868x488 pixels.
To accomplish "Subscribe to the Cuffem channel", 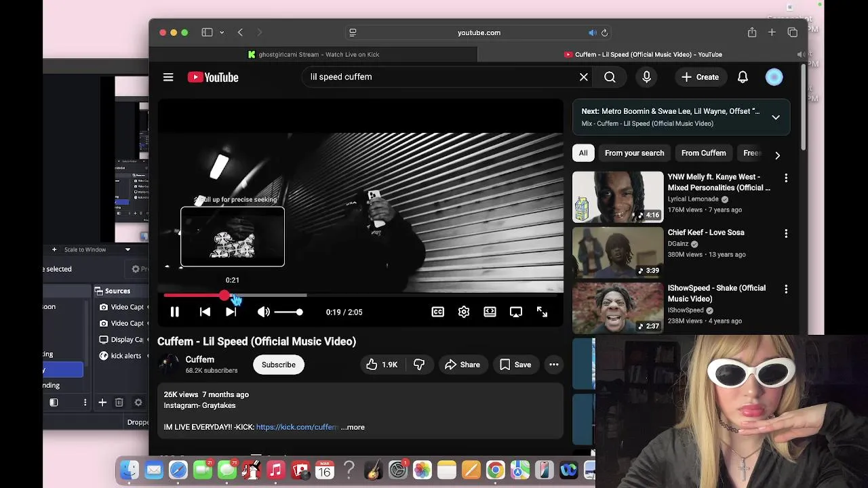I will (279, 365).
